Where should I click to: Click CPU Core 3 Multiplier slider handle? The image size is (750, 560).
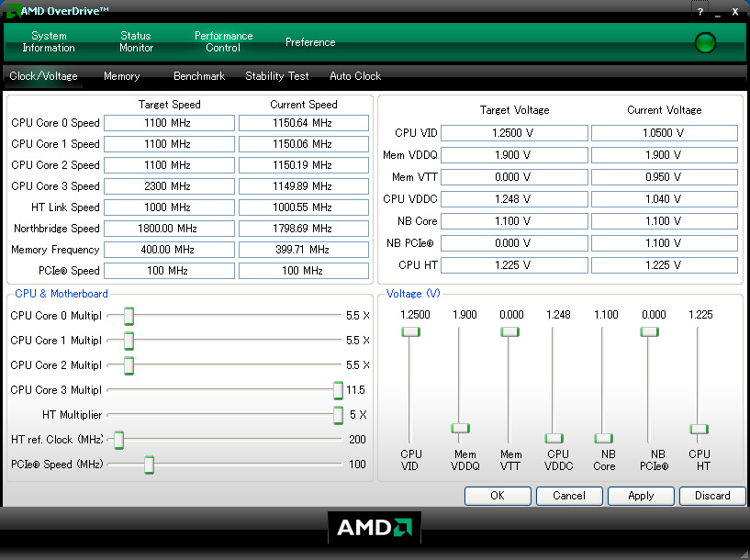[338, 390]
